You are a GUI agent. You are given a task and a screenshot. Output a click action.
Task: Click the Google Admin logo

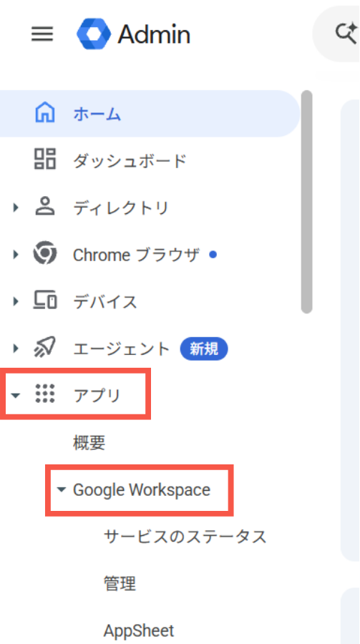point(94,34)
